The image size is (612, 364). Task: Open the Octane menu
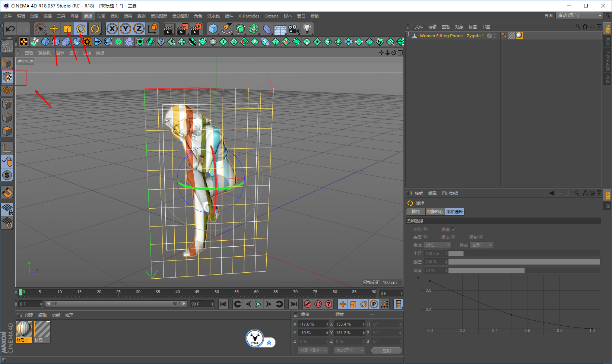click(x=271, y=16)
